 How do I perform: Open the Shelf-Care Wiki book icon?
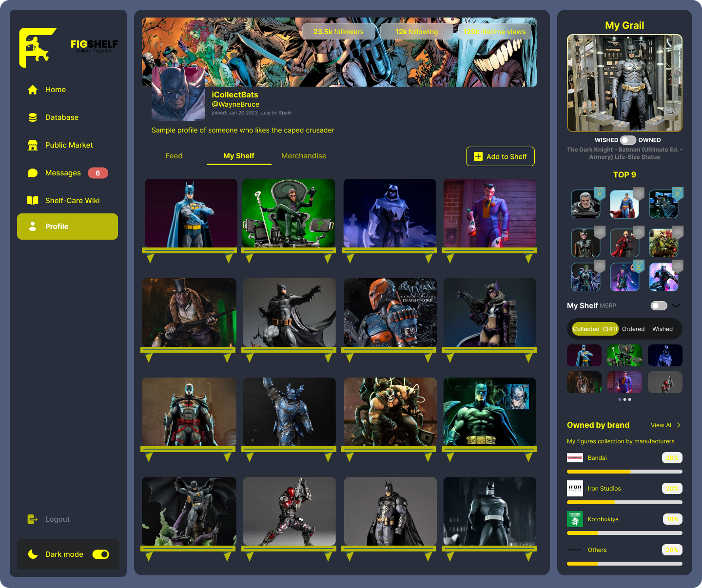click(x=33, y=201)
